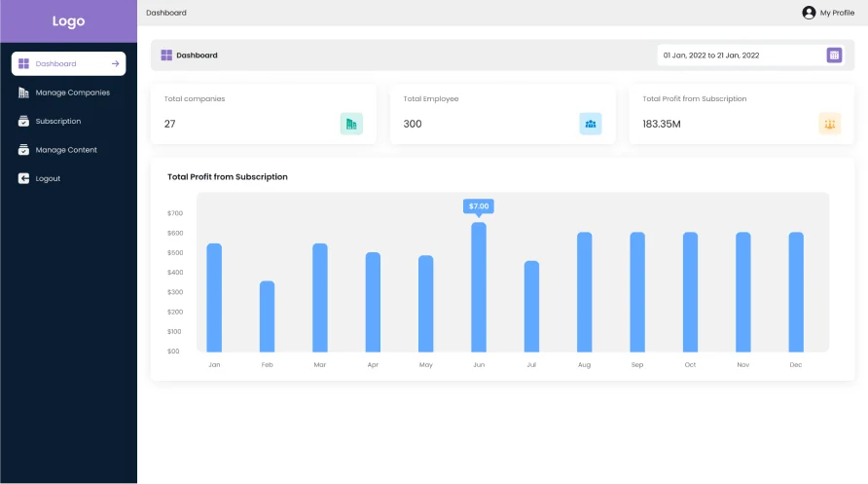The width and height of the screenshot is (868, 484).
Task: Click the Subscription icon in sidebar
Action: (23, 122)
